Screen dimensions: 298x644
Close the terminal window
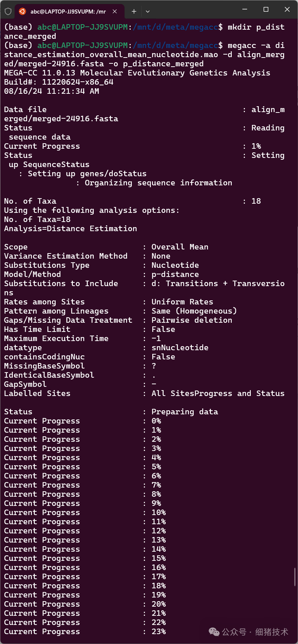pos(287,10)
